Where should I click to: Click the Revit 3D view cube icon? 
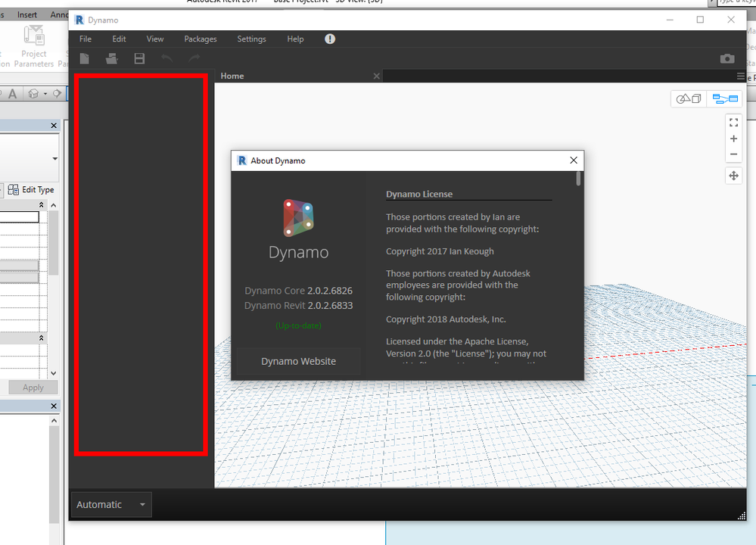tap(33, 94)
